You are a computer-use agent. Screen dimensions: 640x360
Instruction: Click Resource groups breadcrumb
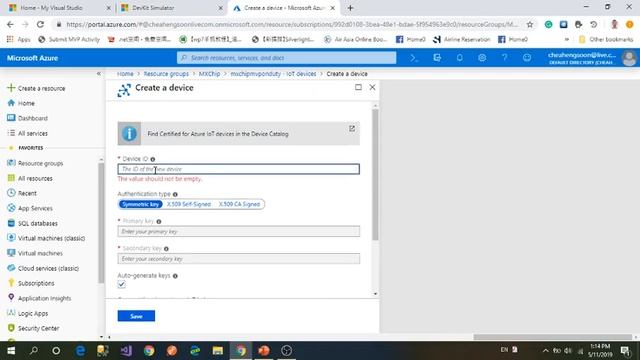(x=166, y=74)
